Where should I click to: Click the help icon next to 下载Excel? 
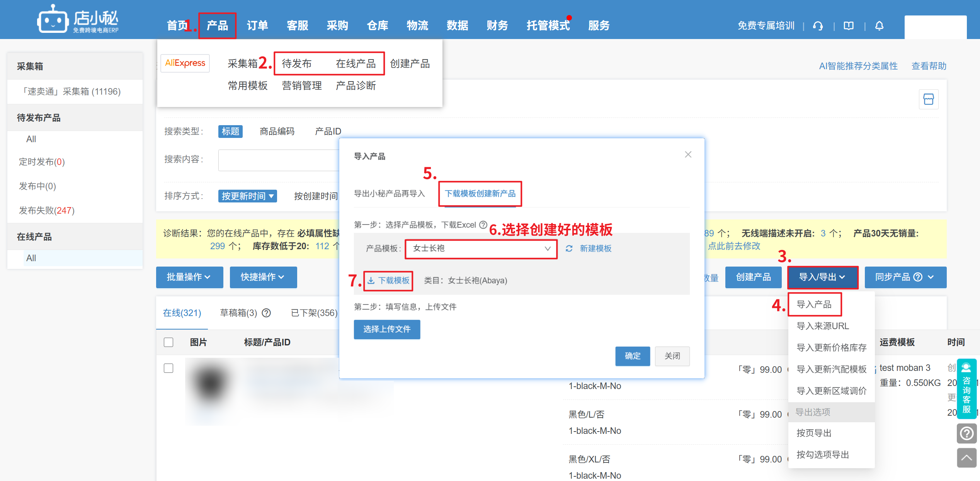483,224
